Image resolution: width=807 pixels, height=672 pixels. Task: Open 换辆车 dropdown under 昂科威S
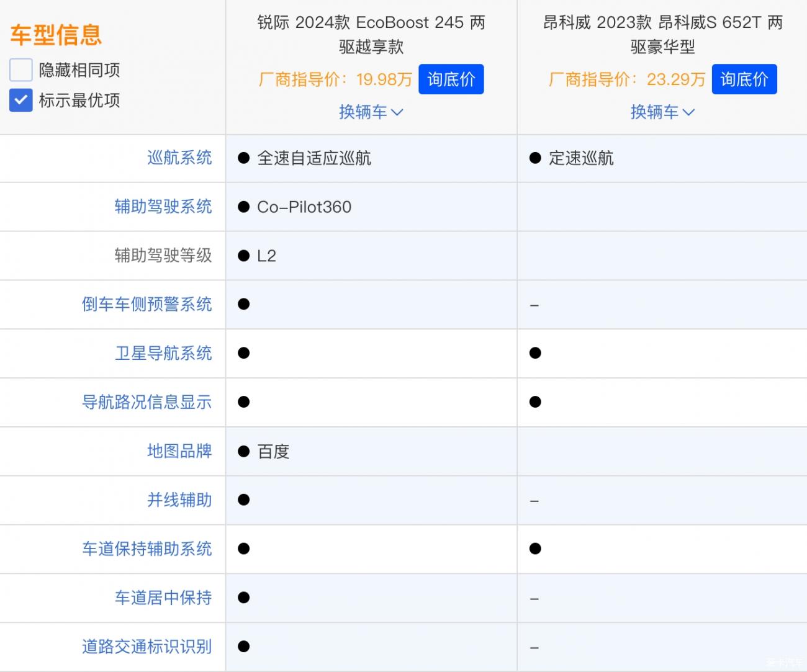click(662, 112)
